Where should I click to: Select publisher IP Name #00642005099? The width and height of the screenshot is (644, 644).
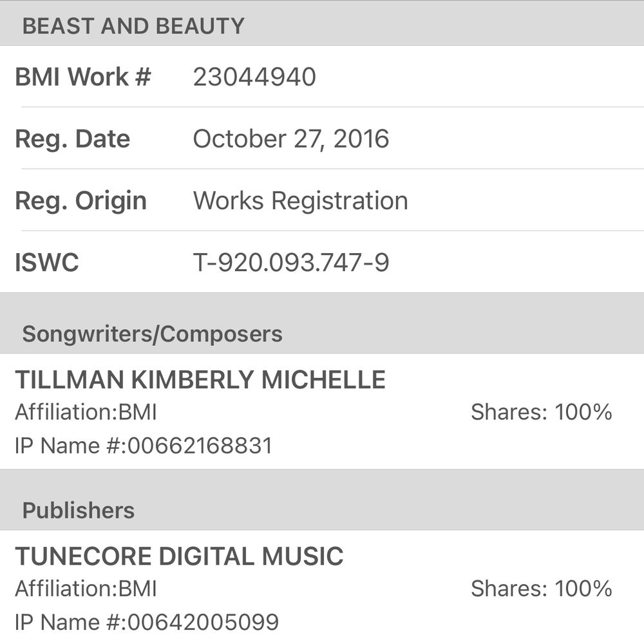[x=147, y=622]
